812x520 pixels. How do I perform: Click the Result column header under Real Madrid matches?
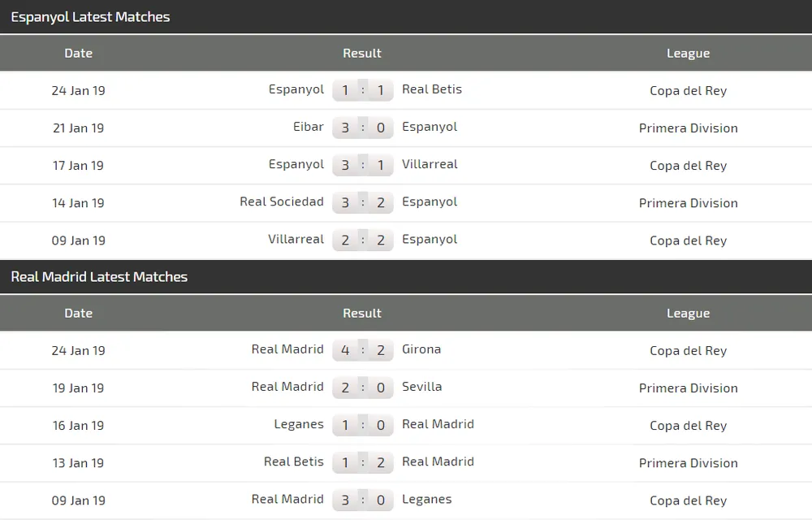pyautogui.click(x=362, y=314)
